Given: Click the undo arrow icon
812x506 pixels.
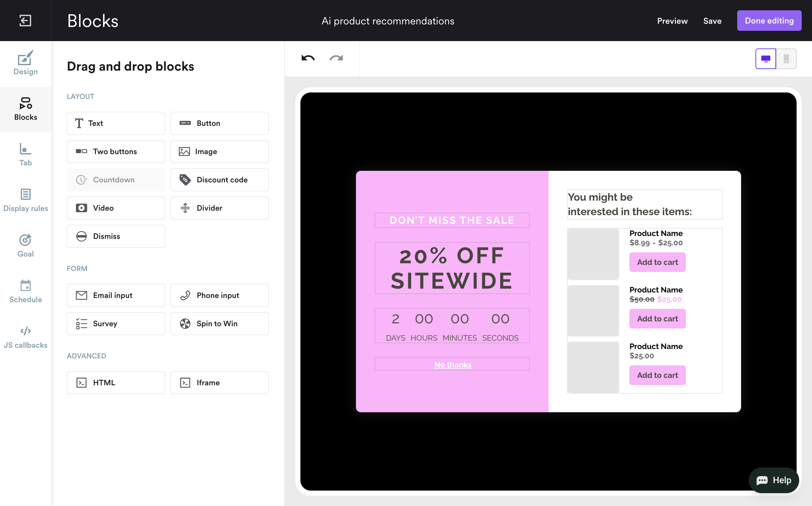Looking at the screenshot, I should click(308, 58).
